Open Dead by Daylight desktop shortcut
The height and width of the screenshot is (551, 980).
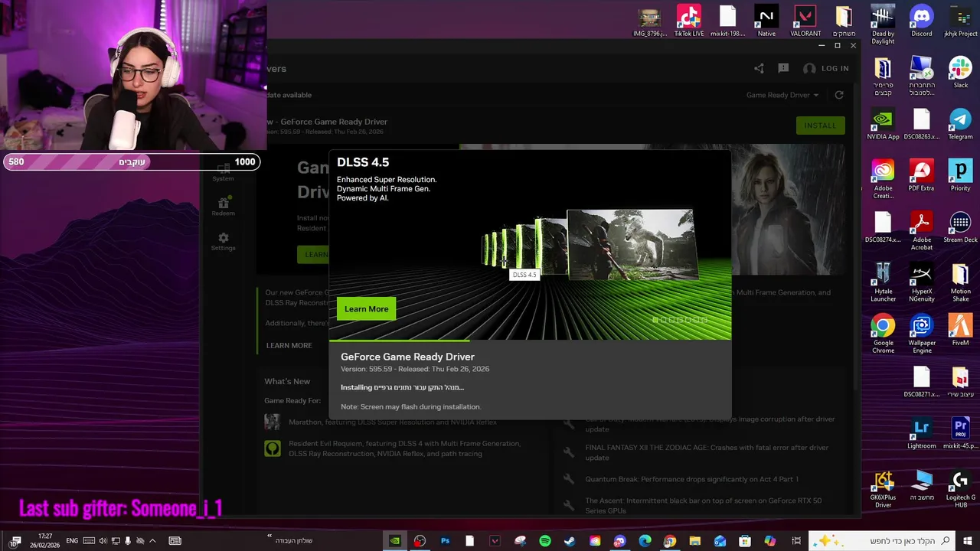click(x=883, y=24)
